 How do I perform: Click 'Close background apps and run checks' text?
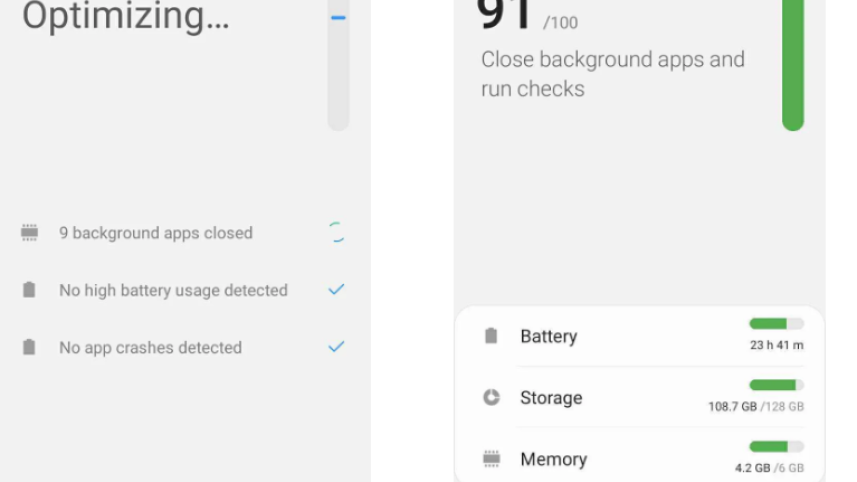pyautogui.click(x=612, y=73)
